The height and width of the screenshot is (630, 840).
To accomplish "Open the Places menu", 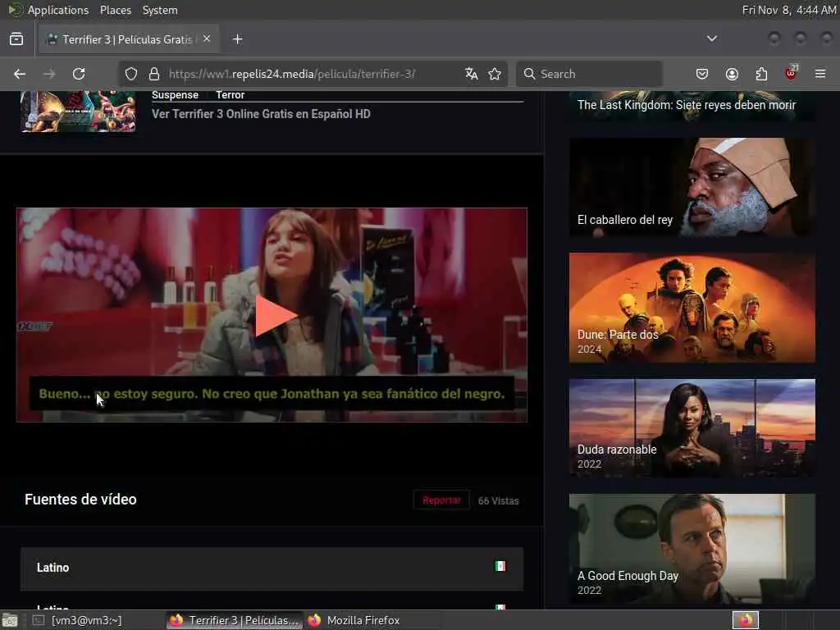I will pos(115,10).
